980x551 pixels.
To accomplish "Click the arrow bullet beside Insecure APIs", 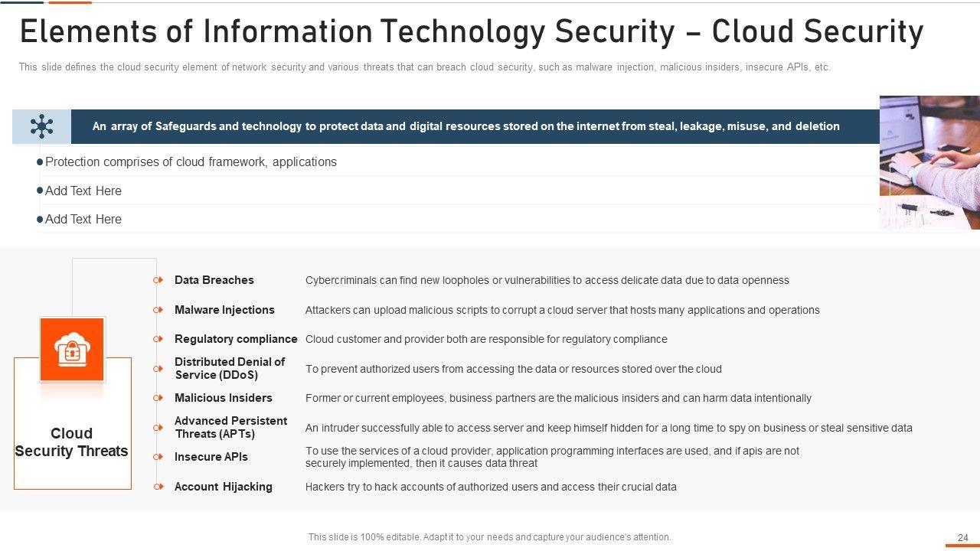I will click(158, 457).
